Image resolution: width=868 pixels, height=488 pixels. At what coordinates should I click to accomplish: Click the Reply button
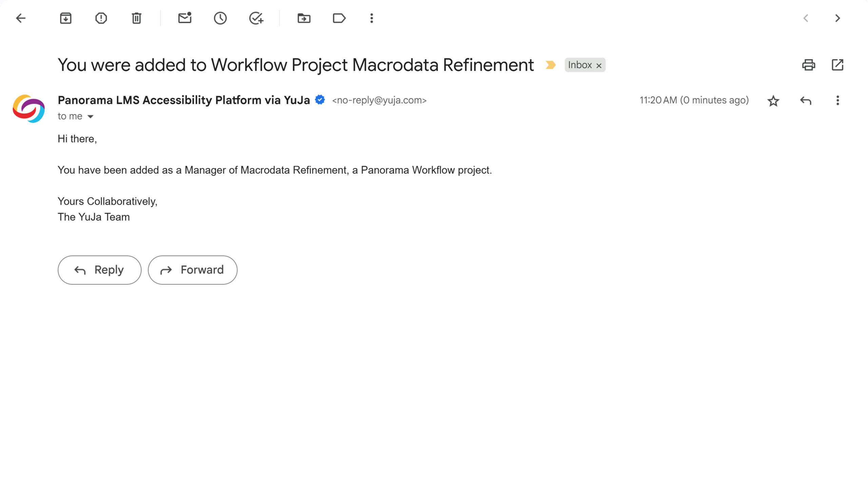(x=99, y=270)
